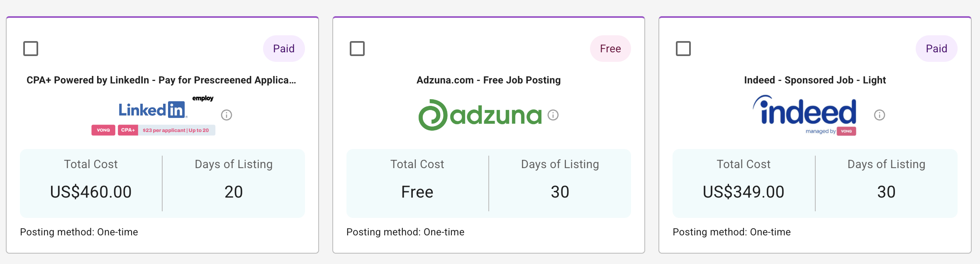Screen dimensions: 980x264
Task: Click the employ logo above LinkedIn
Action: (203, 98)
